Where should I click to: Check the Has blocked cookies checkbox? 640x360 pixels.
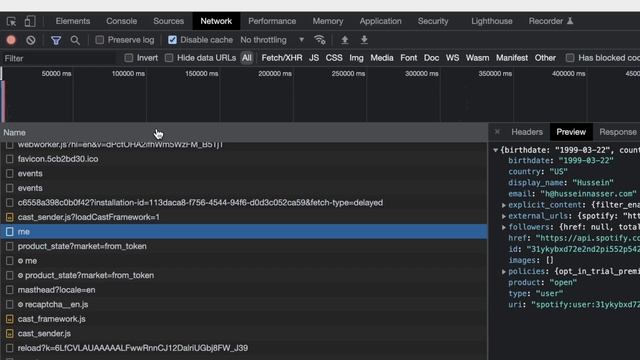570,58
